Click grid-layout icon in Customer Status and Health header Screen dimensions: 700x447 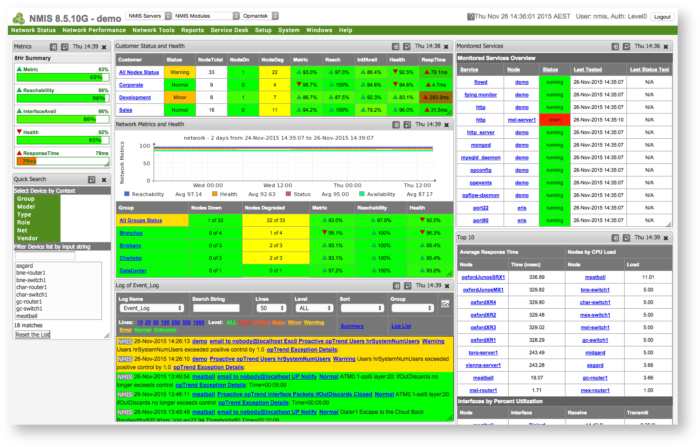coord(396,46)
